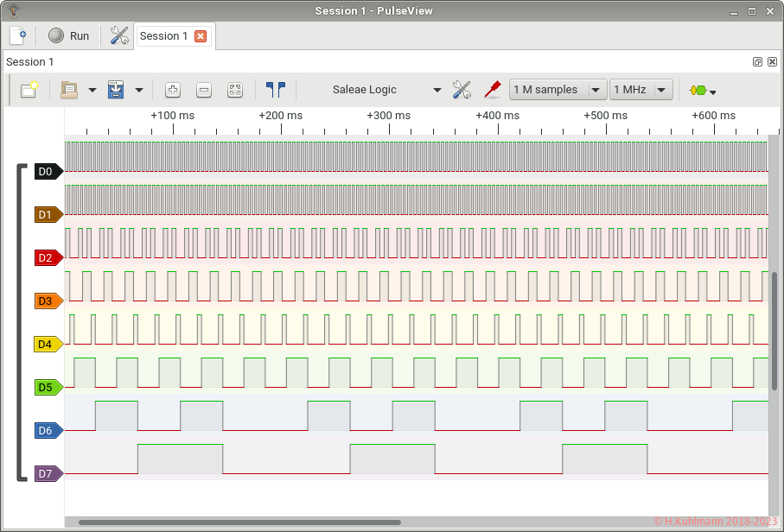Open device configuration wrench and screwdriver icon
This screenshot has height=532, width=784.
pyautogui.click(x=462, y=90)
